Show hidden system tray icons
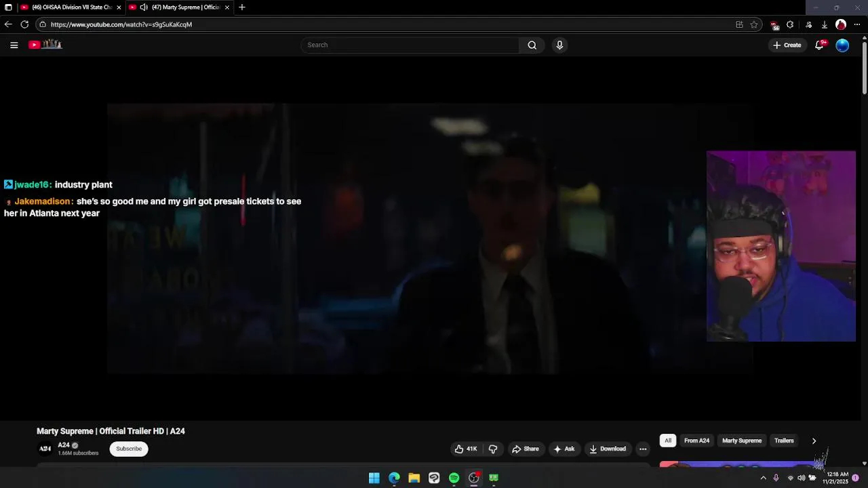 (763, 478)
